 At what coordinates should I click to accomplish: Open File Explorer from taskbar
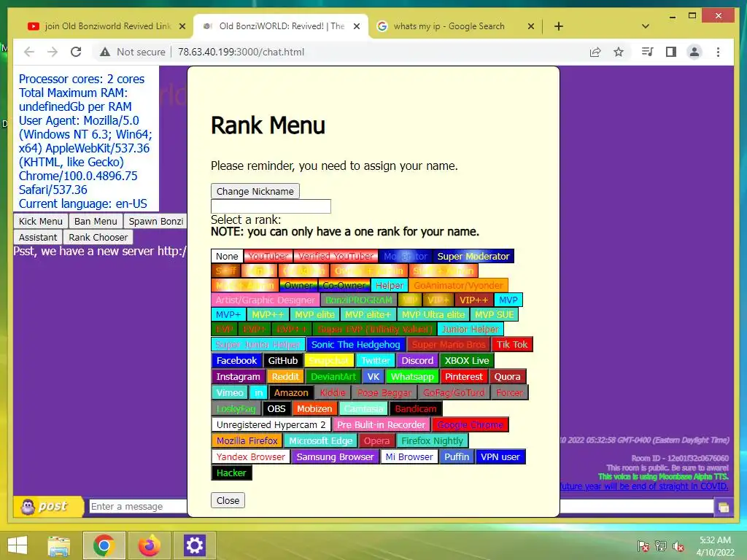pyautogui.click(x=58, y=545)
